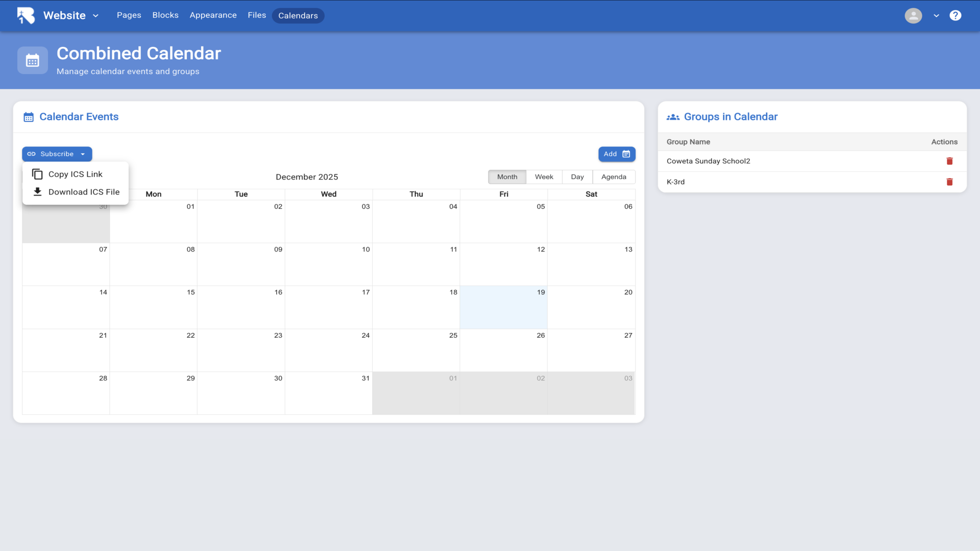980x551 pixels.
Task: Delete the Coweta Sunday School2 group
Action: (949, 161)
